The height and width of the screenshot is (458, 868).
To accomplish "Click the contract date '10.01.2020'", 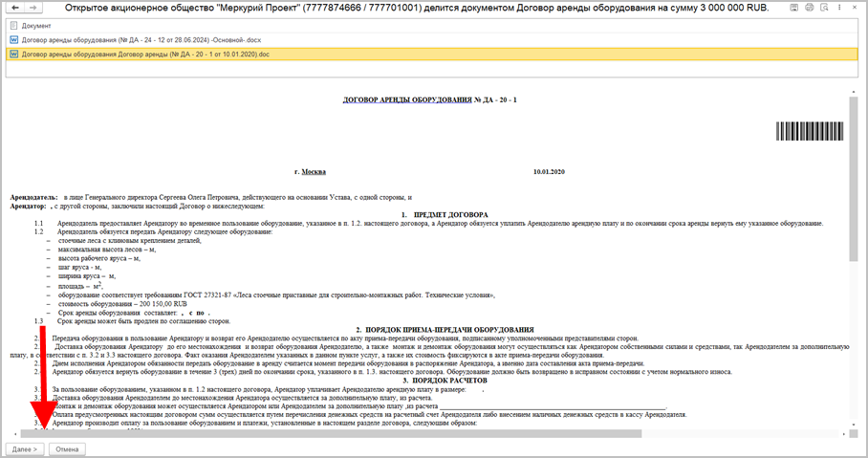I will click(549, 172).
